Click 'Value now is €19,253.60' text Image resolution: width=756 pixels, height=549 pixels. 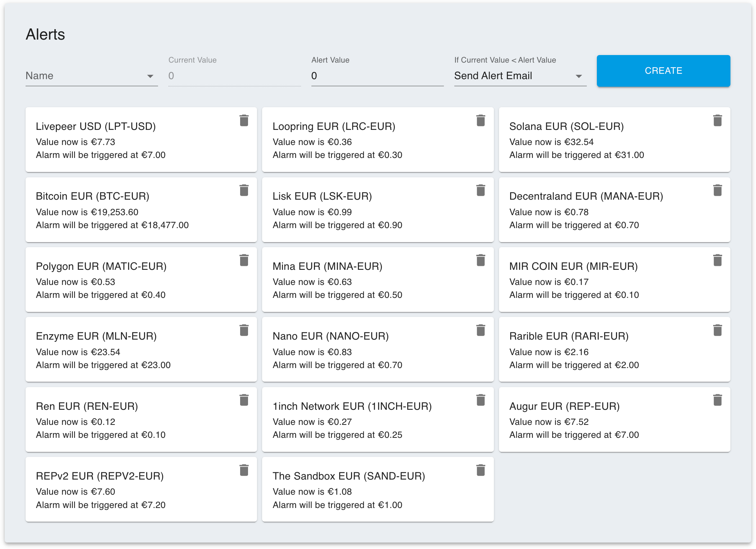coord(87,212)
